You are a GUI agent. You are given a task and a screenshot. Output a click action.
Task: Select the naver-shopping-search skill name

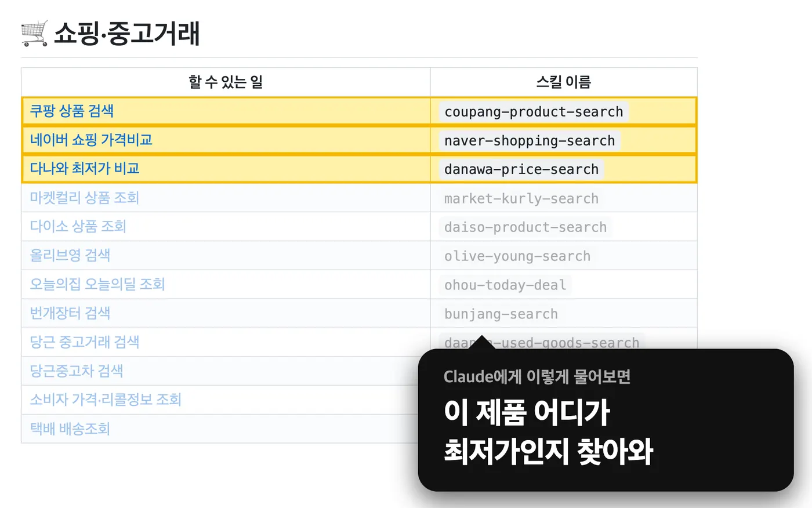(x=530, y=140)
